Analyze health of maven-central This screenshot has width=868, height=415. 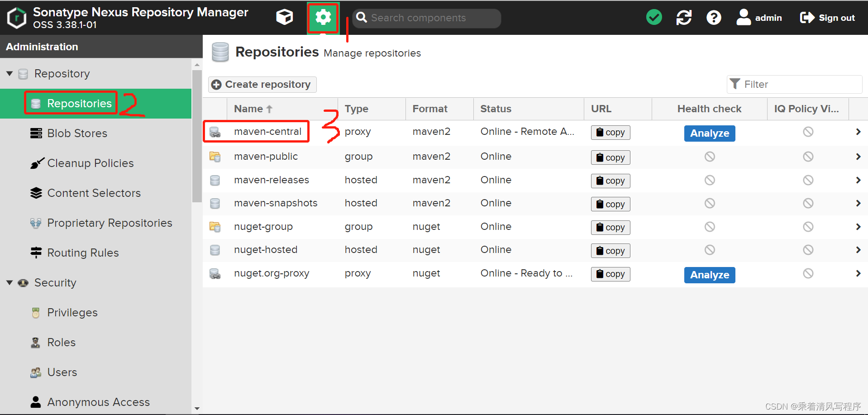710,133
